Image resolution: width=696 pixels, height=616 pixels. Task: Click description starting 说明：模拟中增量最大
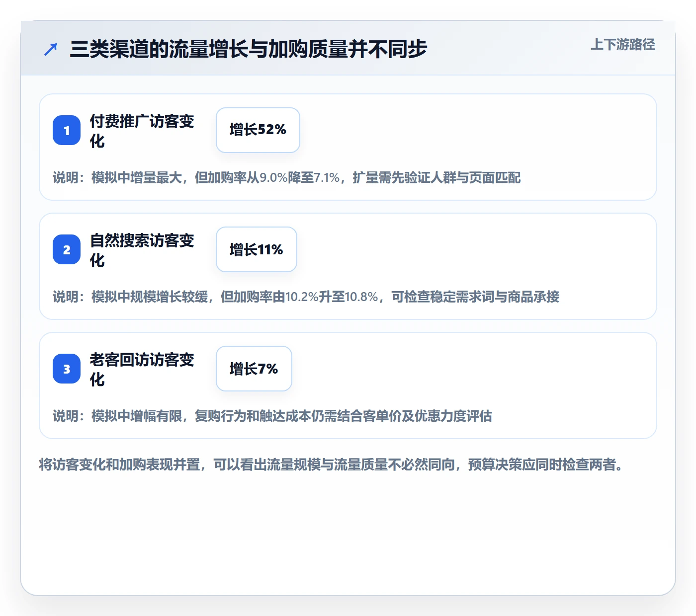pyautogui.click(x=287, y=177)
